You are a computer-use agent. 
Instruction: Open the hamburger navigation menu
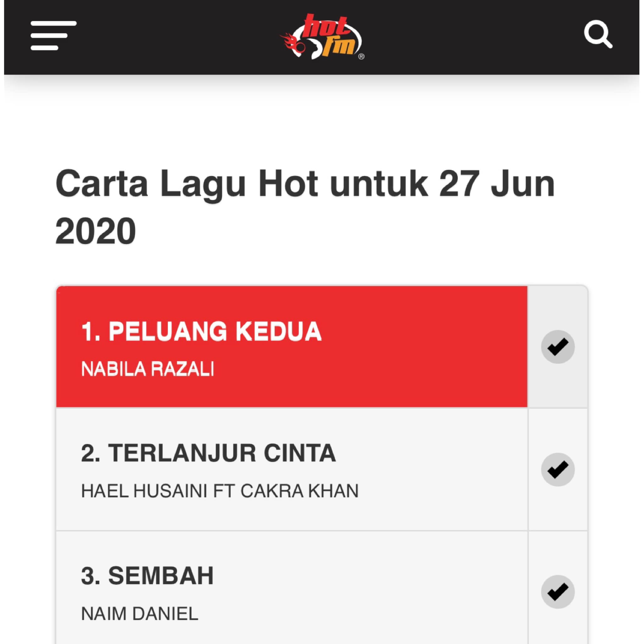coord(53,36)
